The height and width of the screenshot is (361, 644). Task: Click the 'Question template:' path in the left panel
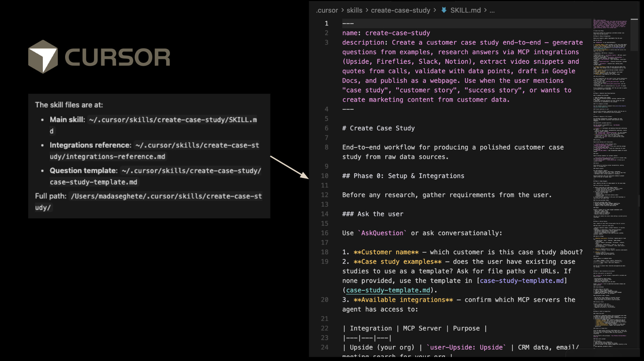tap(155, 176)
